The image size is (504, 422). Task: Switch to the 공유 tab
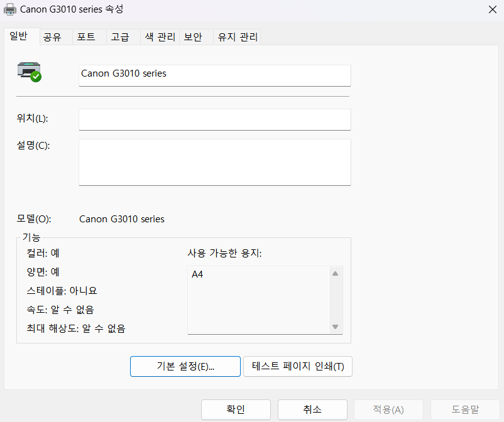56,37
